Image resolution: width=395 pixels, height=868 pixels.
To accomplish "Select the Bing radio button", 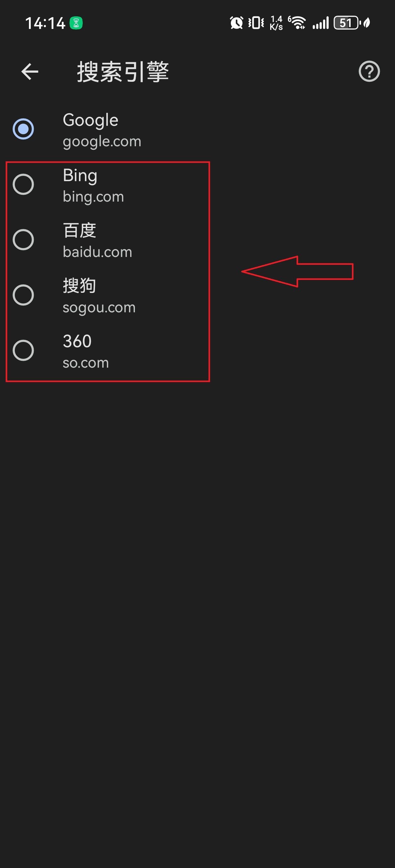I will tap(23, 184).
